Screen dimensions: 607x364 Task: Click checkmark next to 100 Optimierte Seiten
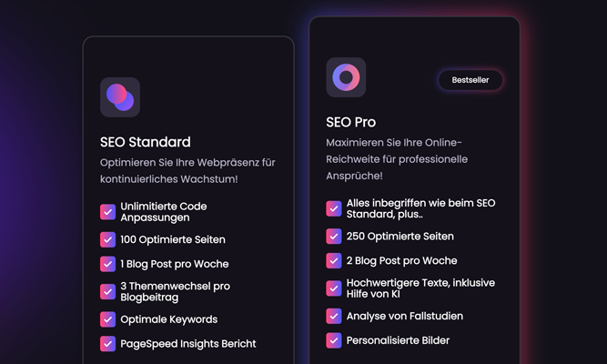coord(108,239)
